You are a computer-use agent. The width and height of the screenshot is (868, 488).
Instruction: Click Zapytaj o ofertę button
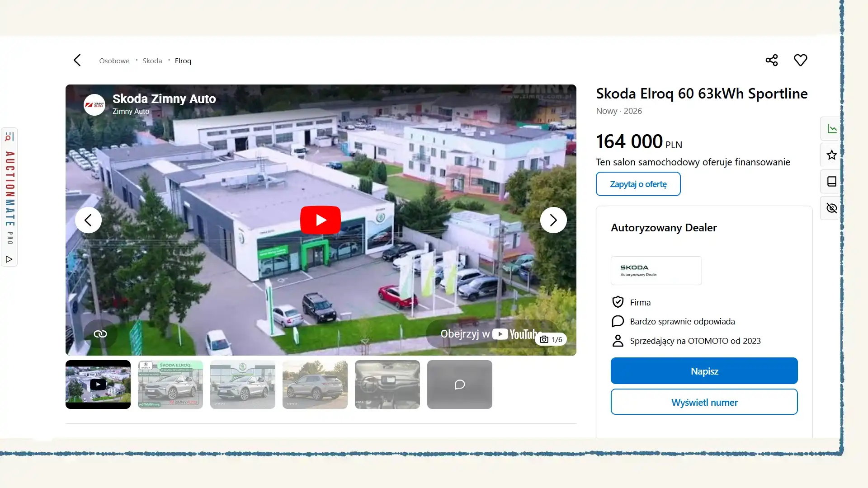[638, 184]
